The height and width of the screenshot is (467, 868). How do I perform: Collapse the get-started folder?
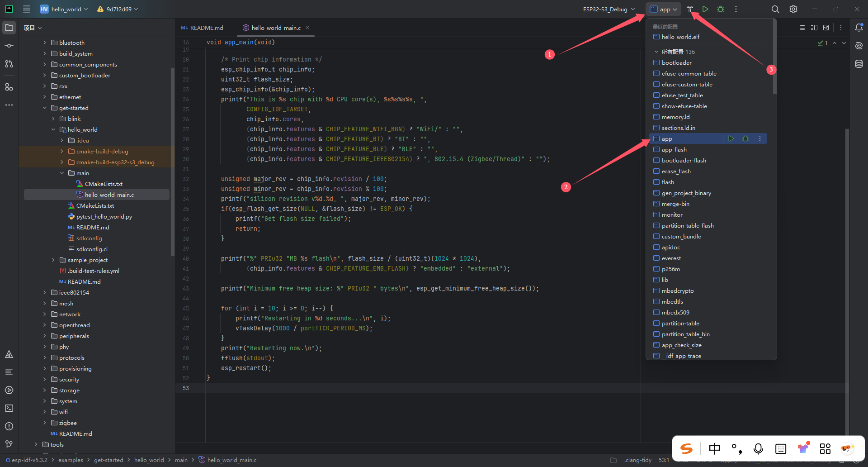tap(45, 108)
